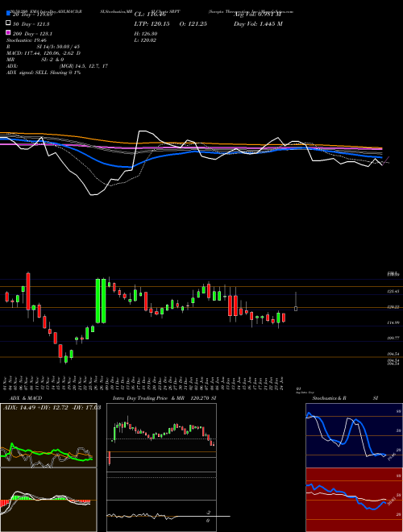The width and height of the screenshot is (403, 532).
Task: Click the 125.43 price axis label
Action: click(393, 292)
